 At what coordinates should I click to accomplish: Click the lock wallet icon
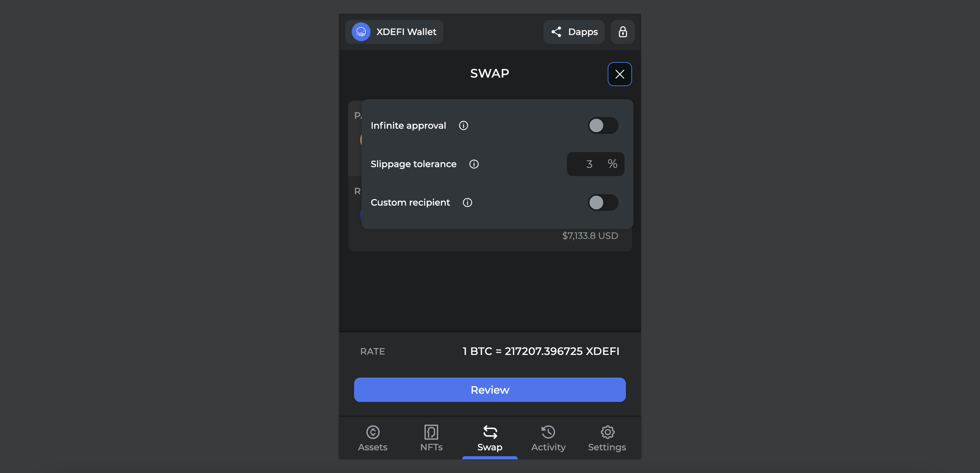pos(622,32)
